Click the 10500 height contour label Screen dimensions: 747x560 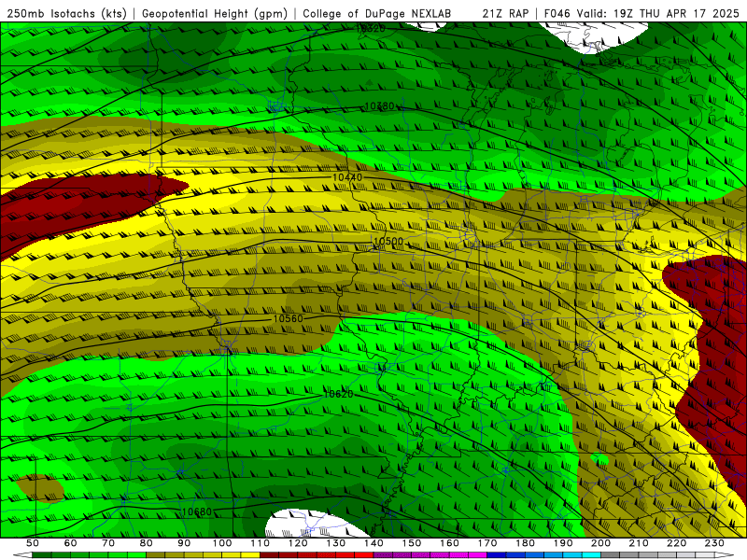(x=388, y=242)
